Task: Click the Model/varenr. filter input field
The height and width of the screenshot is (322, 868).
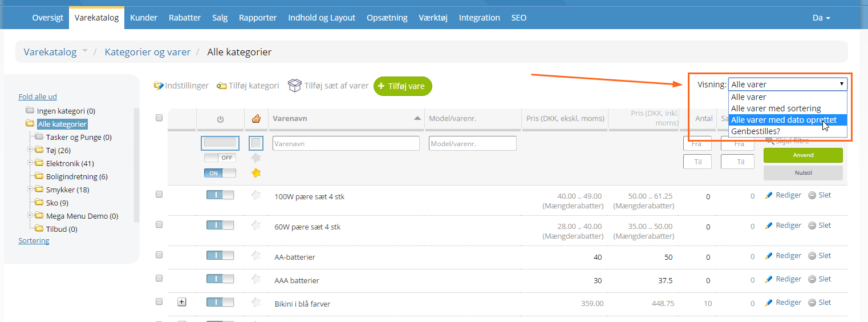Action: [473, 143]
